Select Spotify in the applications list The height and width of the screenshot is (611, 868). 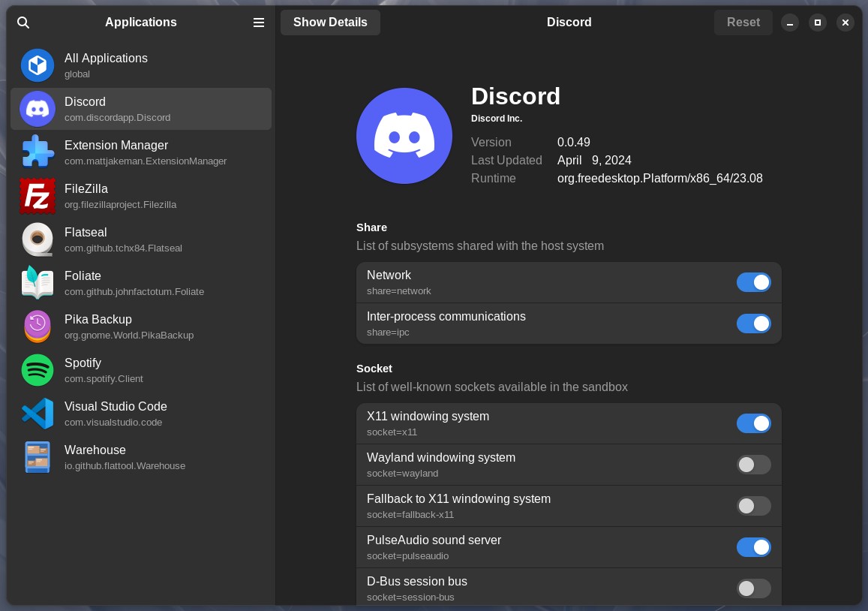[x=141, y=370]
